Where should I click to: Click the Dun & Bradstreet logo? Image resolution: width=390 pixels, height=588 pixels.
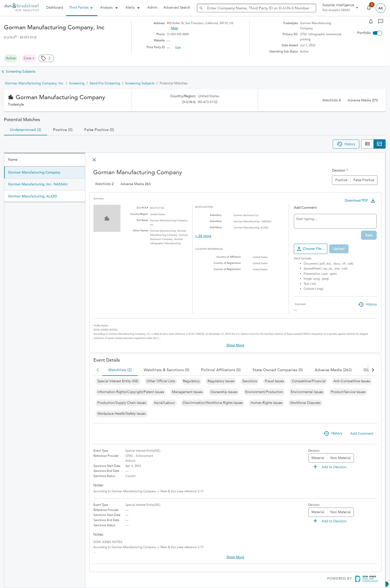[x=21, y=7]
